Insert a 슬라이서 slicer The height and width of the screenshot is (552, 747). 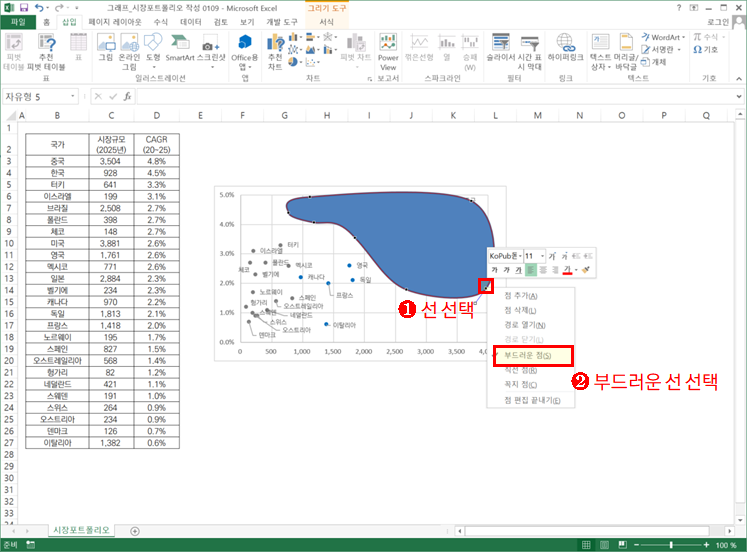(501, 48)
